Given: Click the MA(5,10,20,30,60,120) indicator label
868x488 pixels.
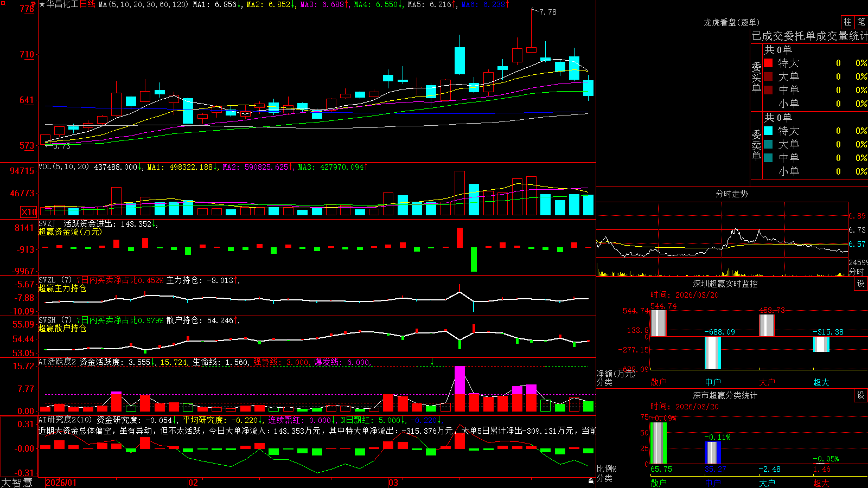Looking at the screenshot, I should tap(143, 4).
